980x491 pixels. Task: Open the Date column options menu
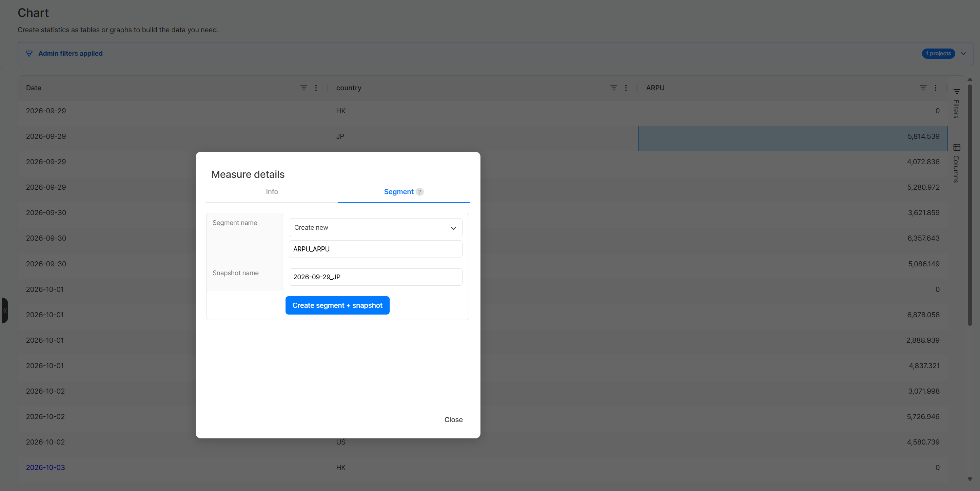(x=316, y=88)
